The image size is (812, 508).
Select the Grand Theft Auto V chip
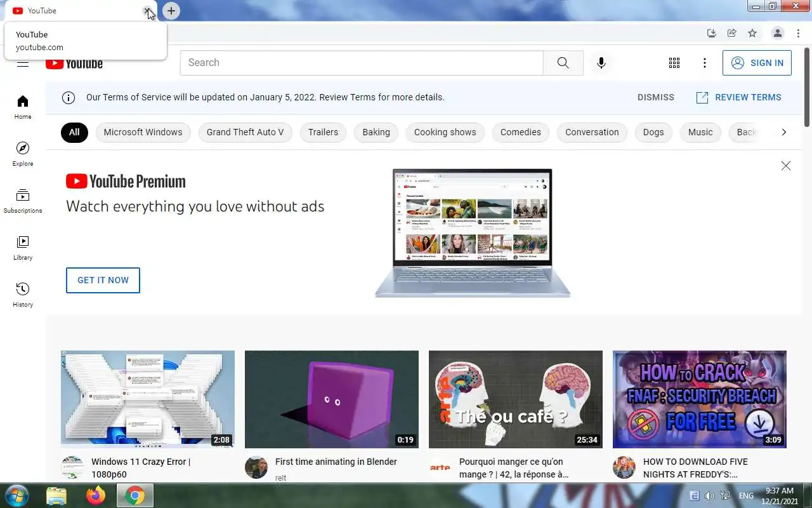pos(245,132)
